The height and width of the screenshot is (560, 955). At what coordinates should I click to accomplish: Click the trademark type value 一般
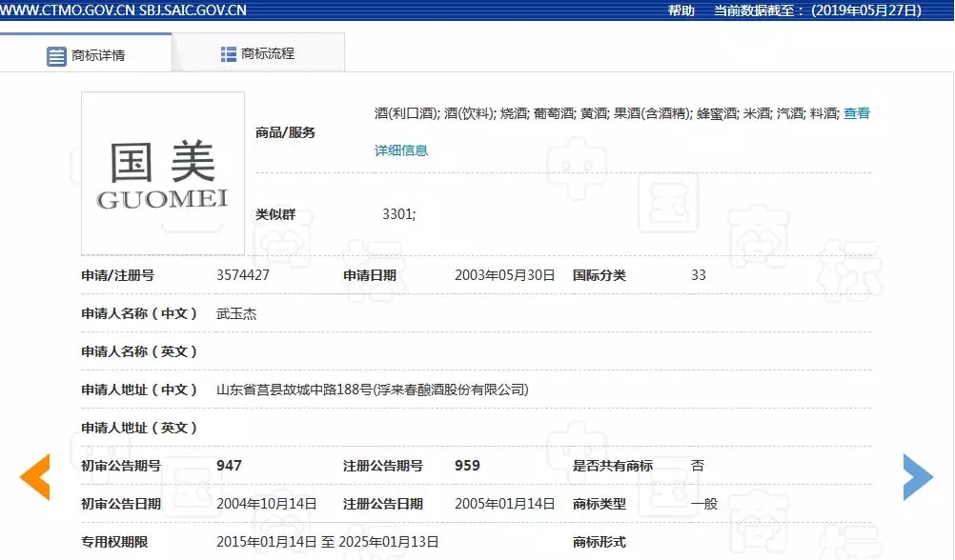pyautogui.click(x=704, y=504)
